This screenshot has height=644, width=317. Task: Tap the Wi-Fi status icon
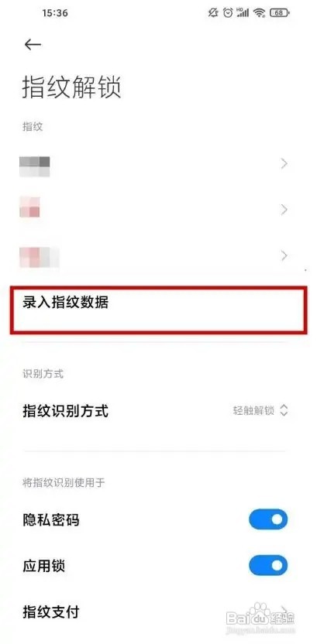point(260,13)
